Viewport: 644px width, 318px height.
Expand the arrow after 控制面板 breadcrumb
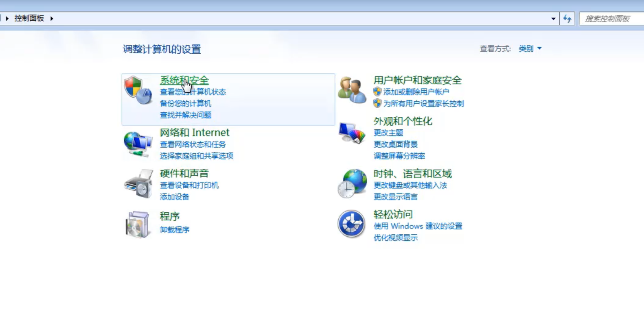[52, 18]
